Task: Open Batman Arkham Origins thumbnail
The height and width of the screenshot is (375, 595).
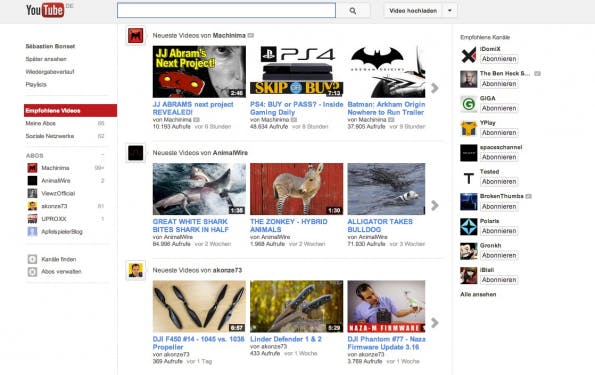Action: pyautogui.click(x=386, y=72)
